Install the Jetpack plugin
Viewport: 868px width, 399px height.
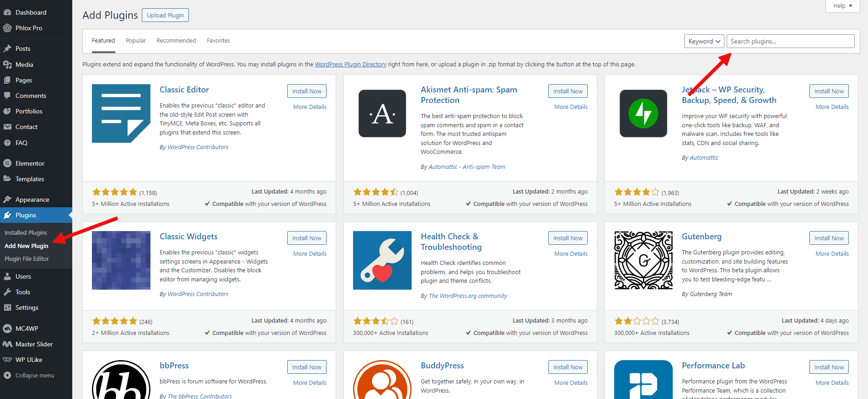click(829, 91)
